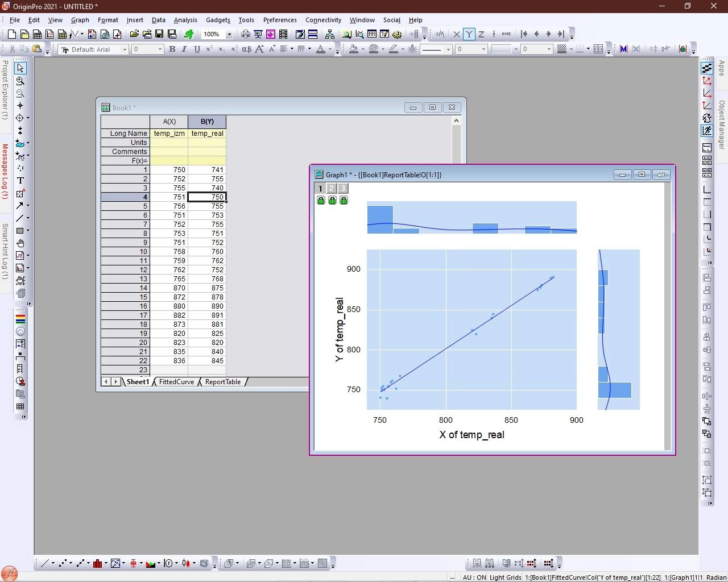Image resolution: width=728 pixels, height=582 pixels.
Task: Click the line plot icon in bottom toolbar
Action: tap(44, 563)
